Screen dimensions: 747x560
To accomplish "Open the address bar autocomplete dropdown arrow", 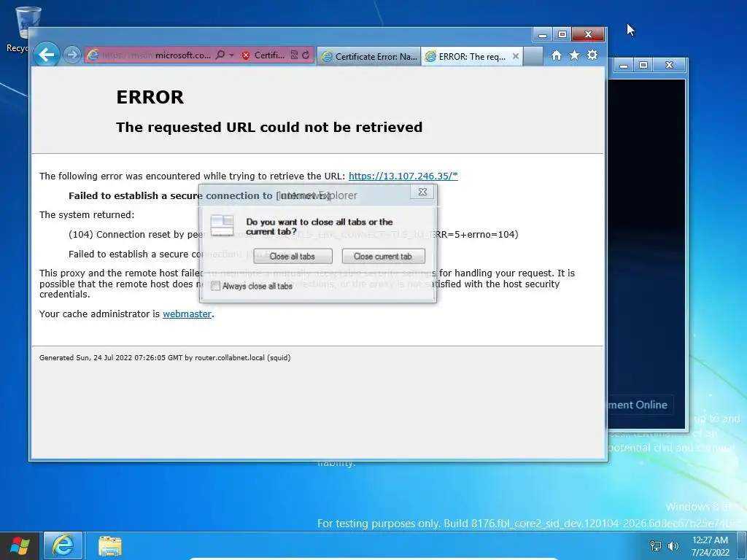I will click(x=231, y=55).
